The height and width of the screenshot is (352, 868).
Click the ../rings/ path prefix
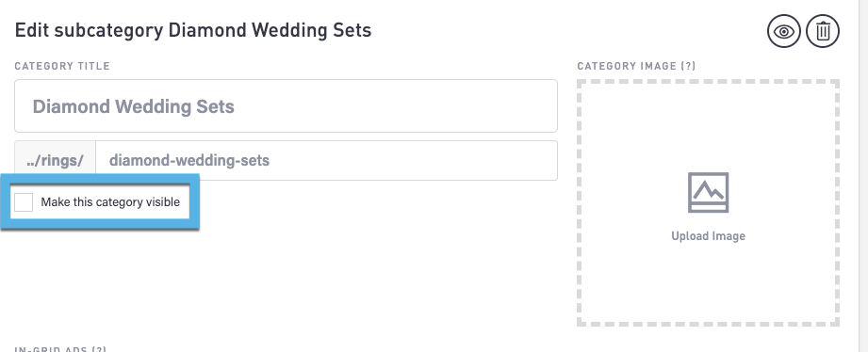point(55,160)
